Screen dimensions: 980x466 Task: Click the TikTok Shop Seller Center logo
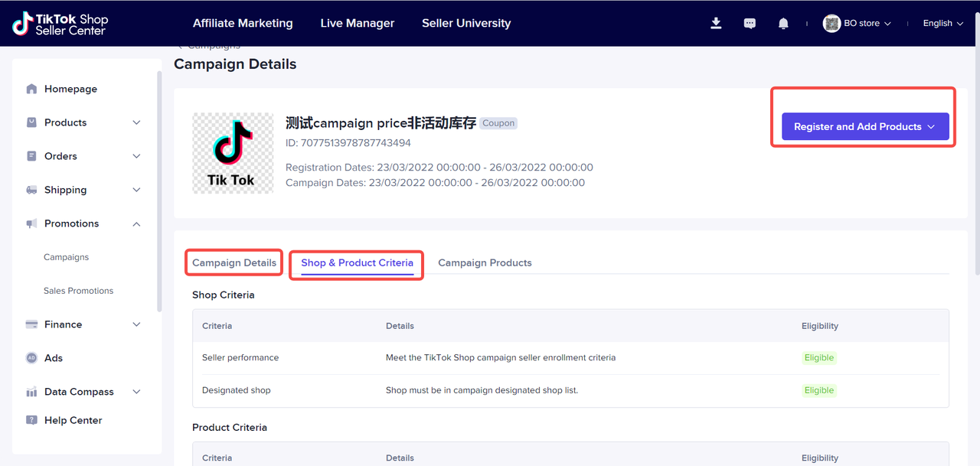(x=60, y=24)
